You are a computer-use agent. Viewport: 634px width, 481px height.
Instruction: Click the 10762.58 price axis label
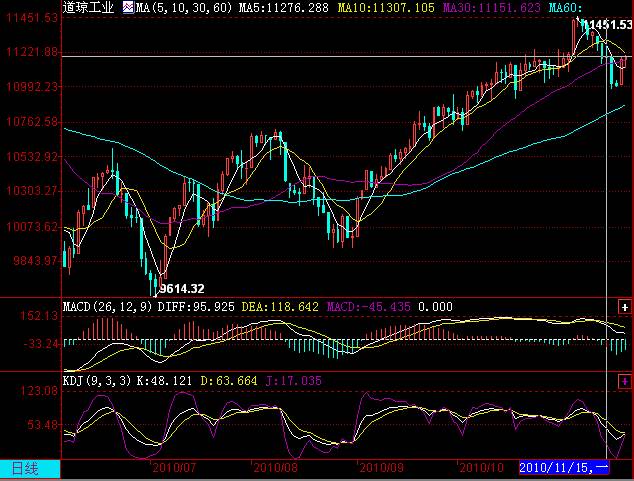click(32, 122)
